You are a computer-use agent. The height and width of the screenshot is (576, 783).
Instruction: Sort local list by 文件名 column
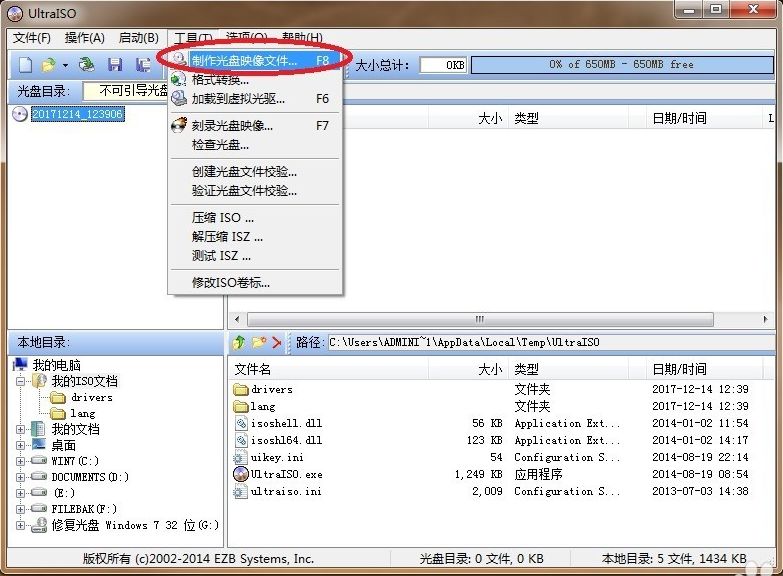point(329,369)
